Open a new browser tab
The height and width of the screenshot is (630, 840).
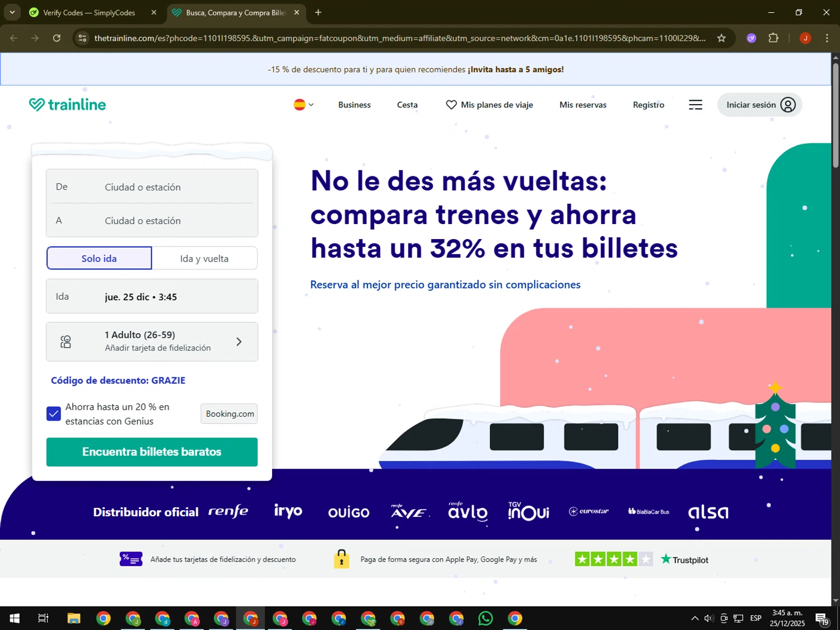(318, 12)
